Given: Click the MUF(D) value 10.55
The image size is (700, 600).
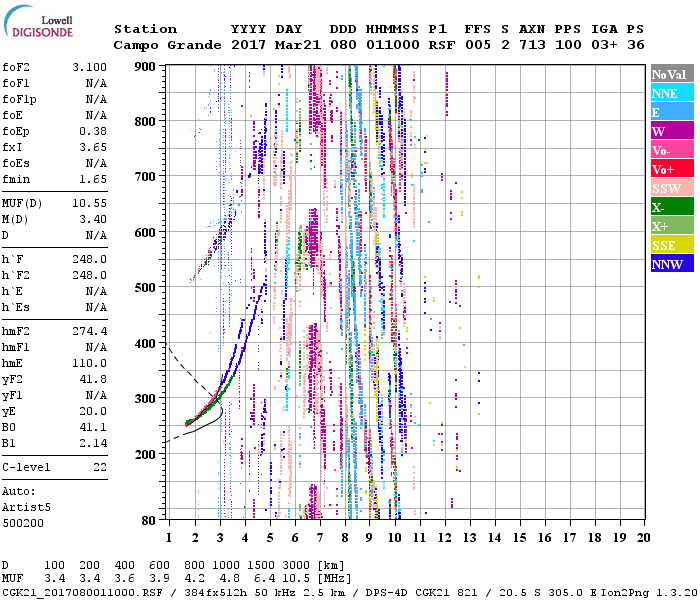Looking at the screenshot, I should point(89,203).
